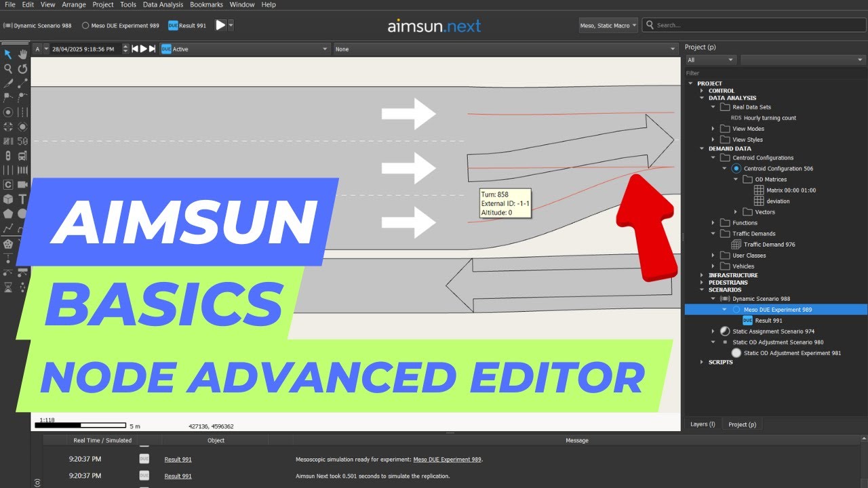Expand the Vectors folder
868x488 pixels.
tap(736, 212)
